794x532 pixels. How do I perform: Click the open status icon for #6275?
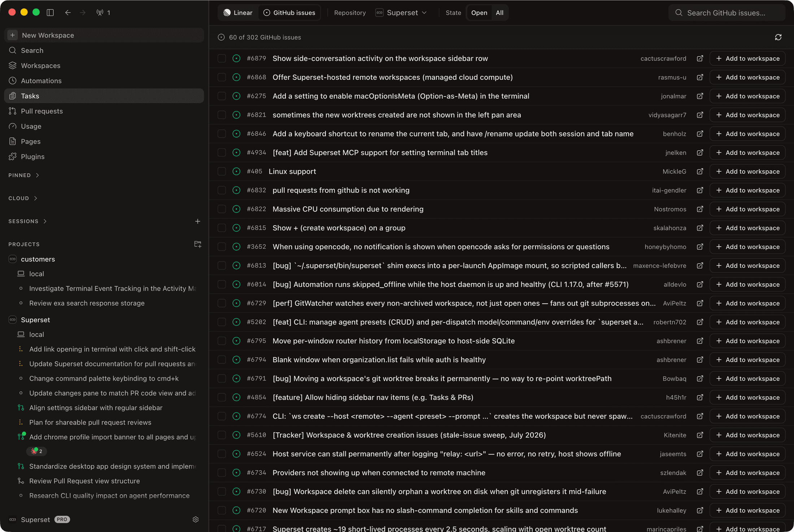coord(236,96)
